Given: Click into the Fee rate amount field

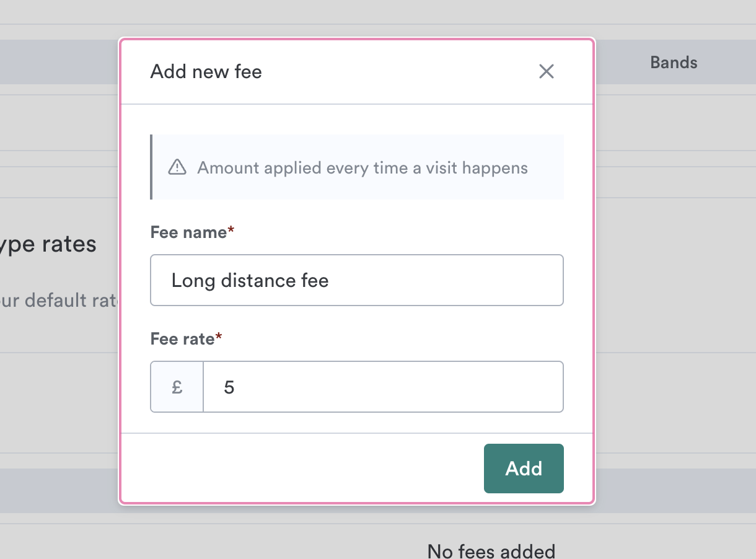Looking at the screenshot, I should point(382,387).
